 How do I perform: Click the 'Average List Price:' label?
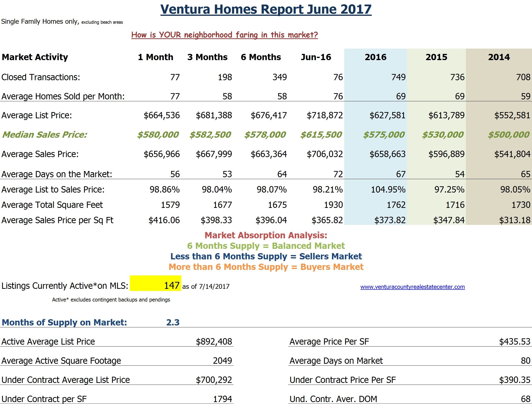point(37,115)
